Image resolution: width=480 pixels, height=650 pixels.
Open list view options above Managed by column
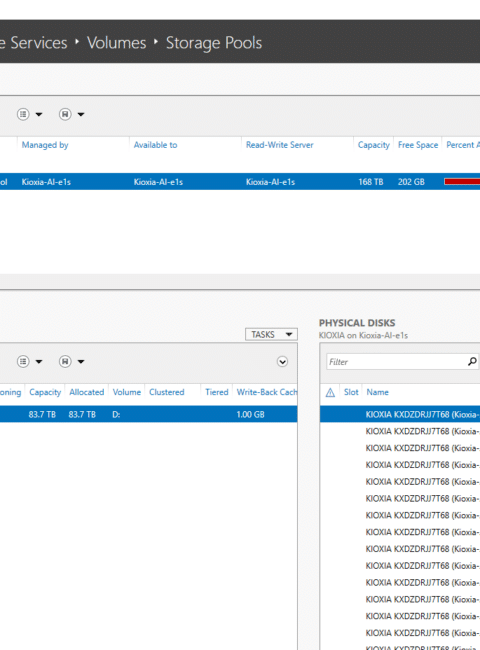(23, 114)
